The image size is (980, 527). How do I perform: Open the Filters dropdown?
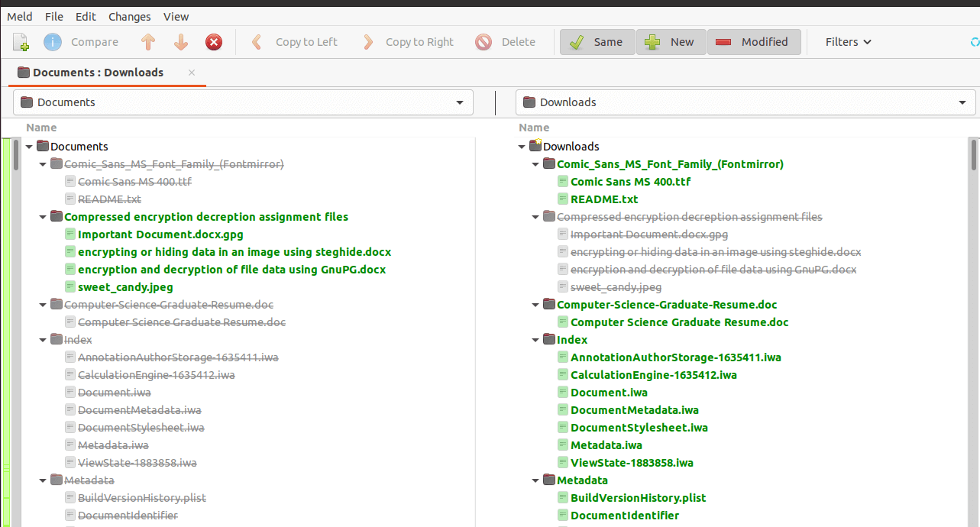(x=848, y=42)
